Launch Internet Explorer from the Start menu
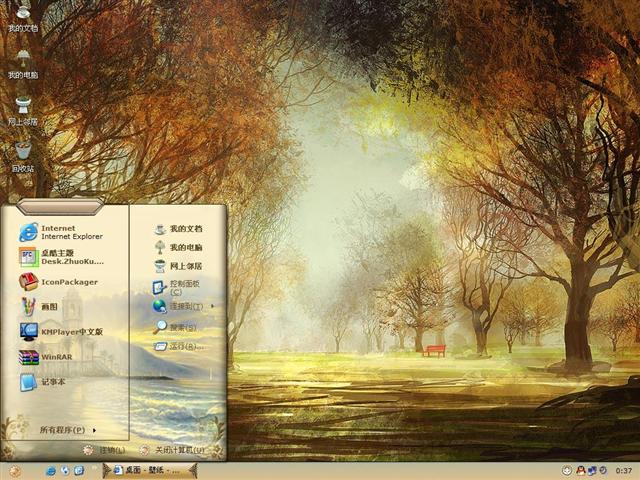 click(x=61, y=232)
